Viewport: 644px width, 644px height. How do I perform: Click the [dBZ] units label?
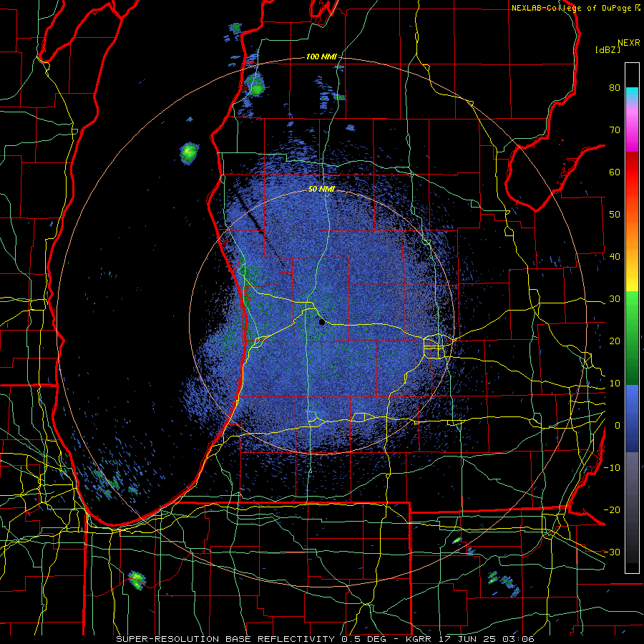point(608,49)
